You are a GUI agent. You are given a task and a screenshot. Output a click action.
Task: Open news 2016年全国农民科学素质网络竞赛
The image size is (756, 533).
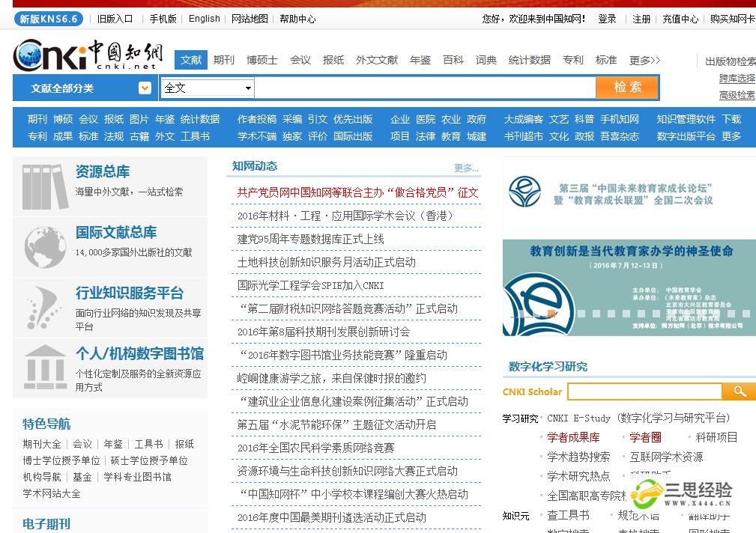click(x=315, y=448)
